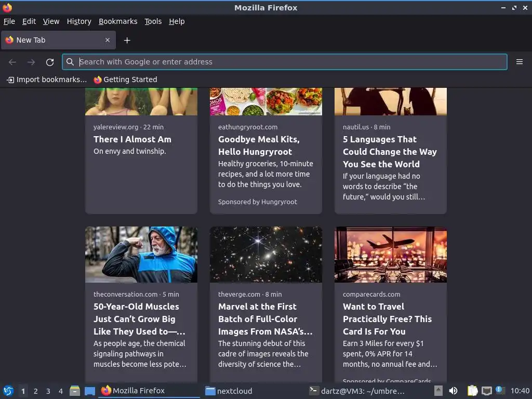Image resolution: width=532 pixels, height=399 pixels.
Task: Click the yalereview.org girl thumbnail
Action: [x=141, y=101]
